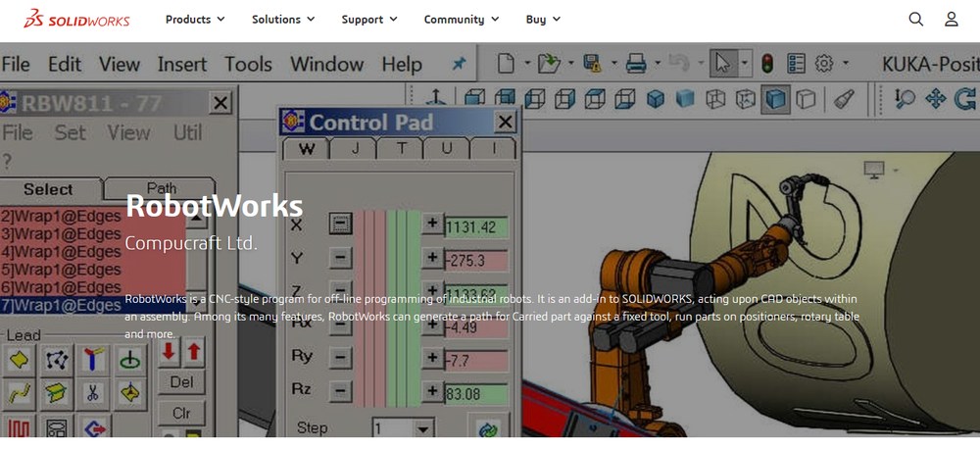980x449 pixels.
Task: Click the Clr button
Action: (182, 413)
